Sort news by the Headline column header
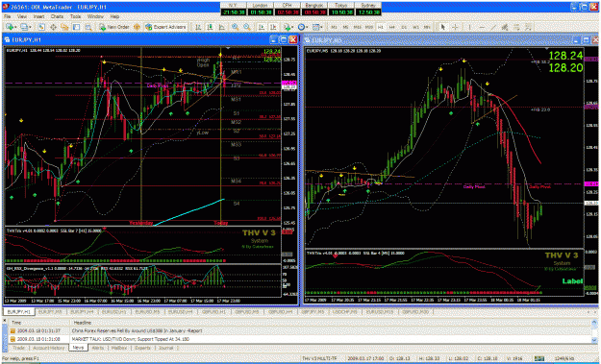The image size is (601, 364). 333,323
